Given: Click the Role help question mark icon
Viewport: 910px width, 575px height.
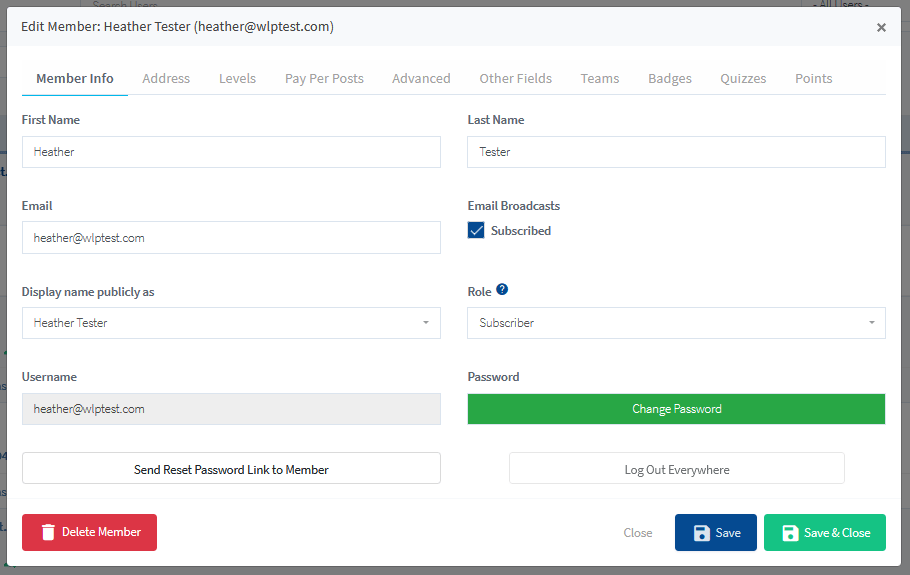Looking at the screenshot, I should point(502,290).
